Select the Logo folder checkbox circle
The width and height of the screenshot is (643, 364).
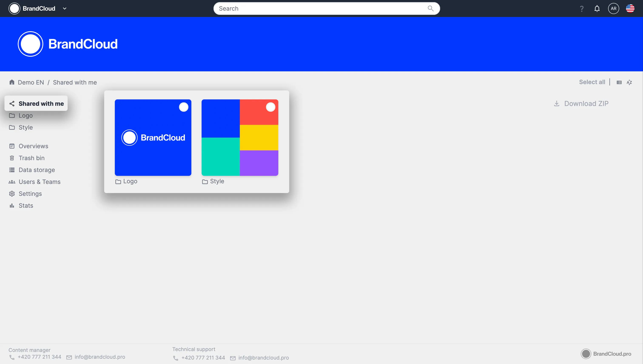(184, 107)
